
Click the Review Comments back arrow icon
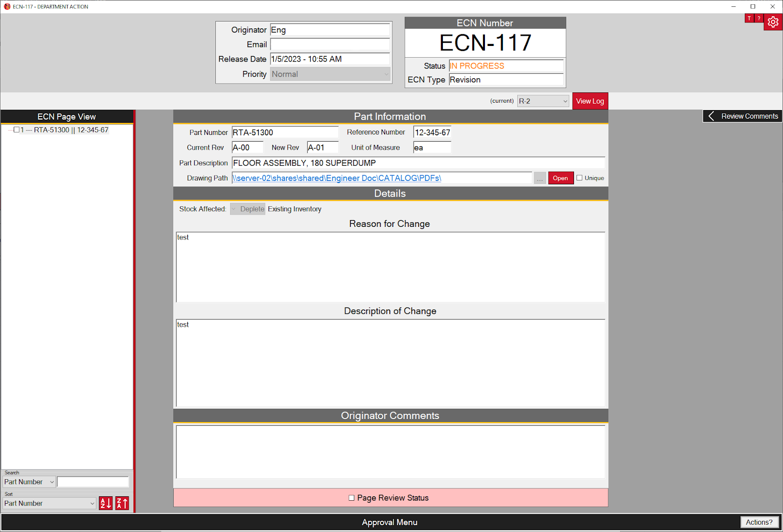tap(712, 116)
